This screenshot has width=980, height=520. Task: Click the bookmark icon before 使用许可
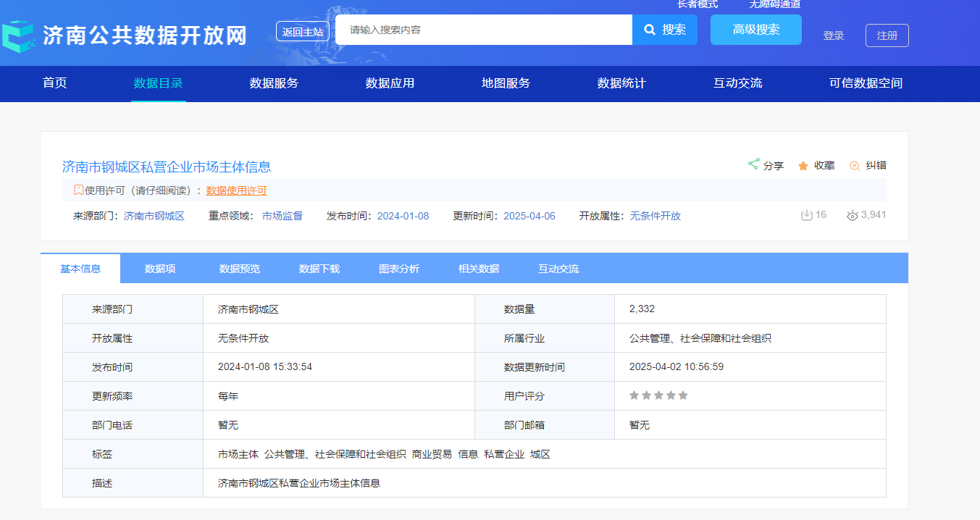pos(79,190)
